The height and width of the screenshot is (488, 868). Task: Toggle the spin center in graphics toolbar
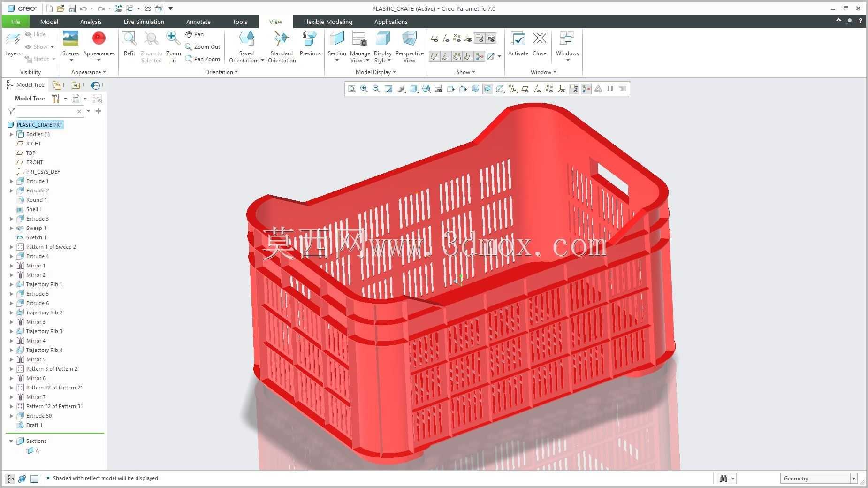coord(586,89)
